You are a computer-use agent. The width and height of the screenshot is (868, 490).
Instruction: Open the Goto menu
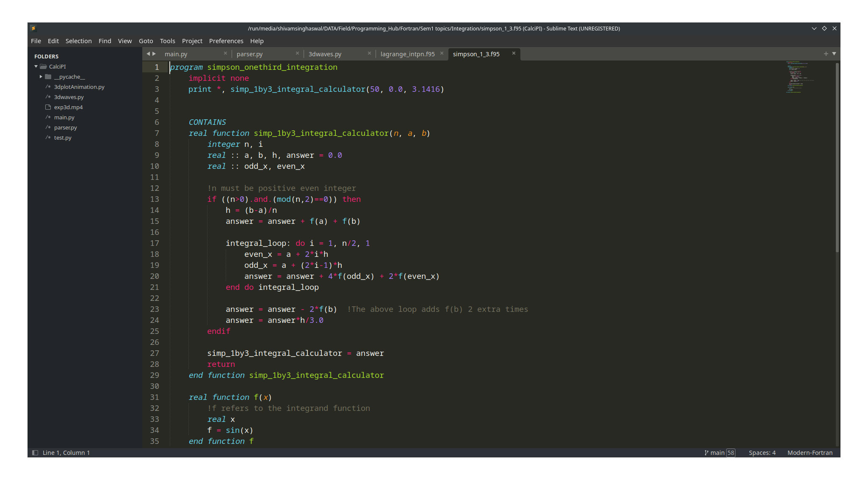click(146, 41)
